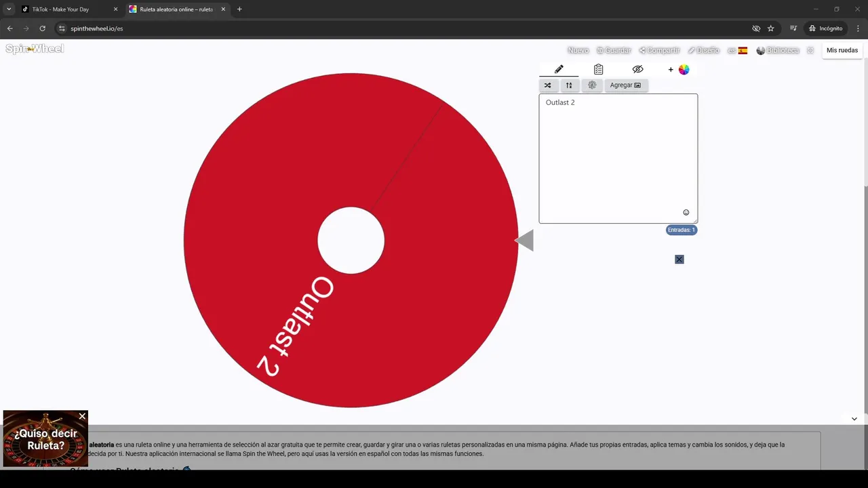Click inside the entries text area

618,158
